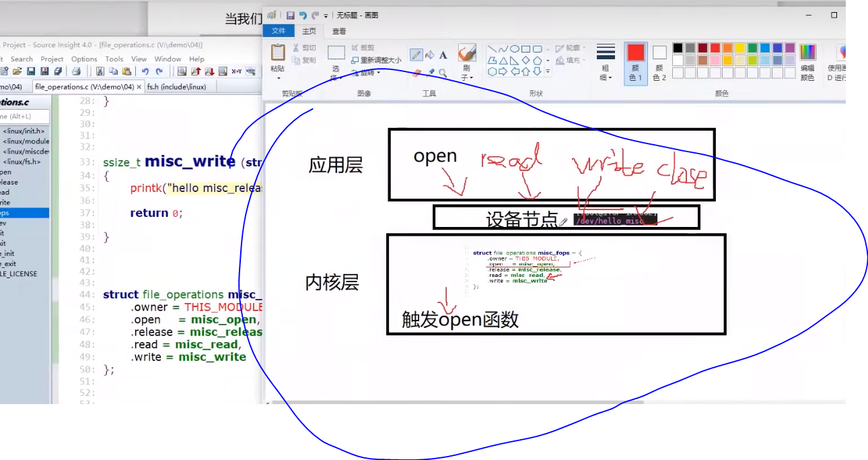Open the Search menu in Source Insight

point(22,59)
